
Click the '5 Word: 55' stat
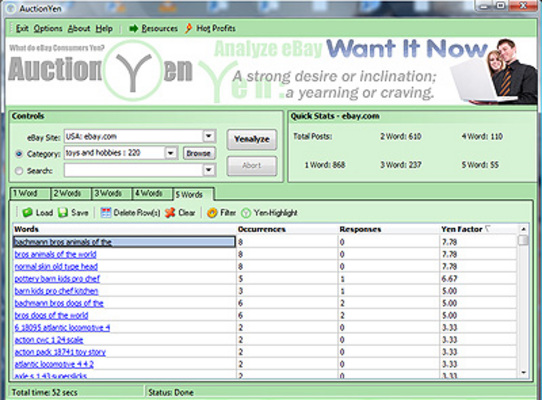click(x=480, y=165)
